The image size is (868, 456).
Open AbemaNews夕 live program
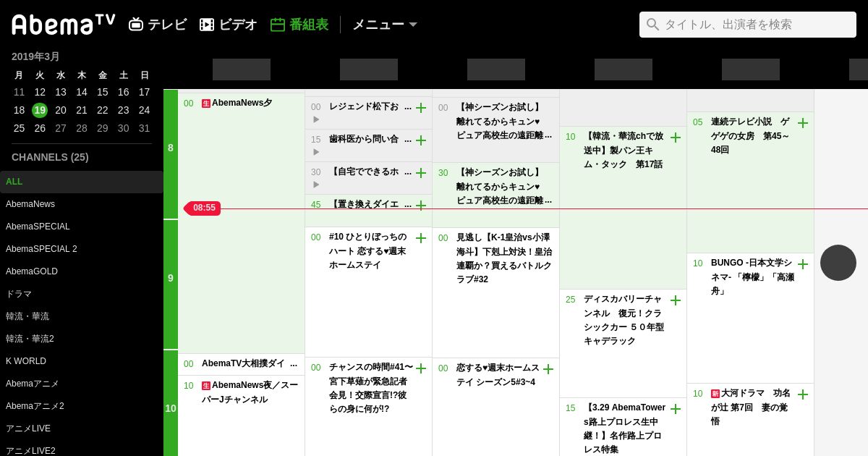coord(241,223)
